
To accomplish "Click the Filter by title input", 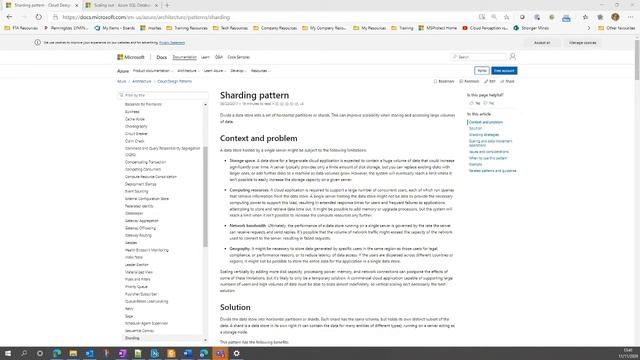I will click(162, 95).
